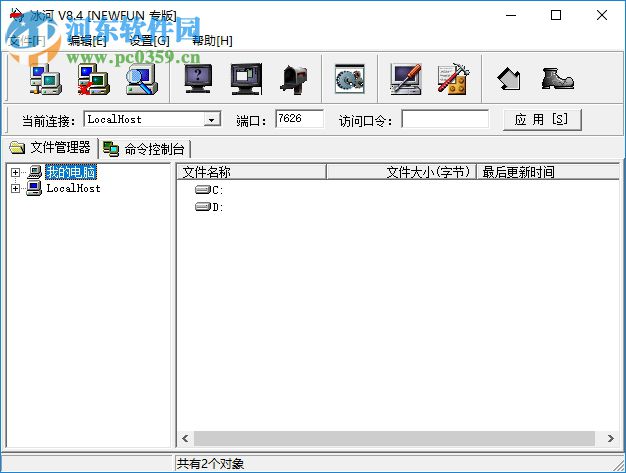Expand the LocalHost tree node
Screen dimensions: 626x473
(x=15, y=188)
